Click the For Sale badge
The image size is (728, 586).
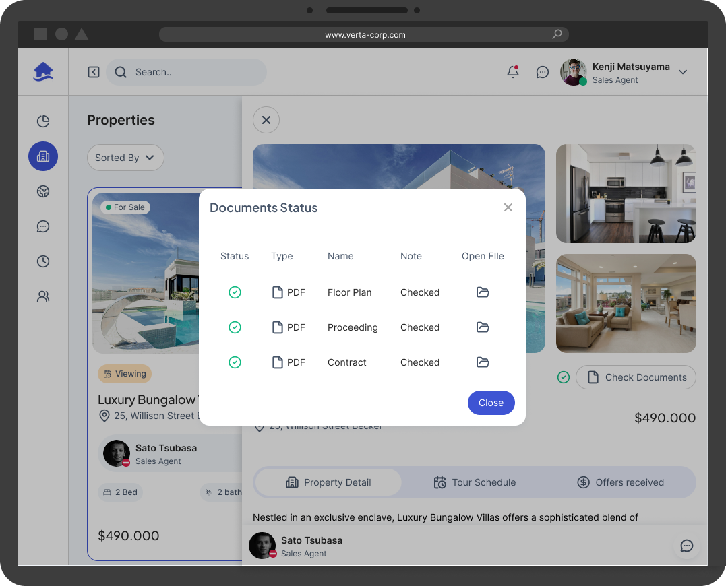point(125,207)
